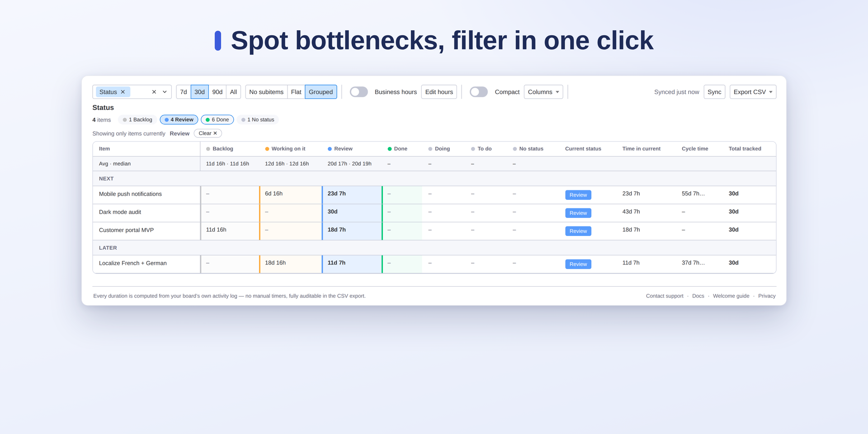868x434 pixels.
Task: Expand the group-by dropdown chevron
Action: pos(165,92)
